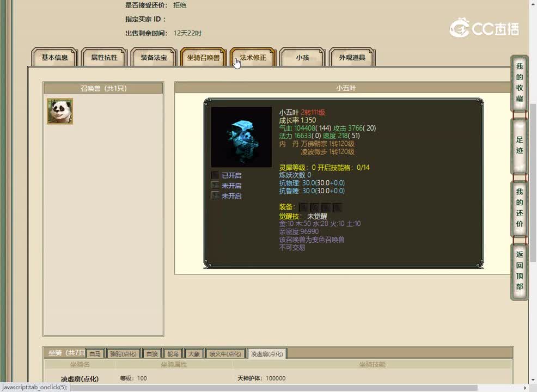Click the third equipment slot icon
This screenshot has height=392, width=537.
(x=326, y=207)
